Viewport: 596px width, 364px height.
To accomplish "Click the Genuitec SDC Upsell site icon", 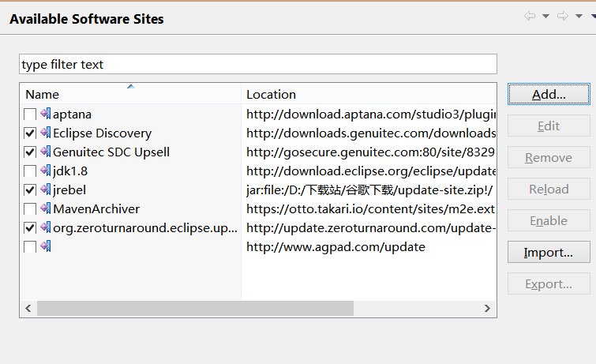I will click(46, 152).
